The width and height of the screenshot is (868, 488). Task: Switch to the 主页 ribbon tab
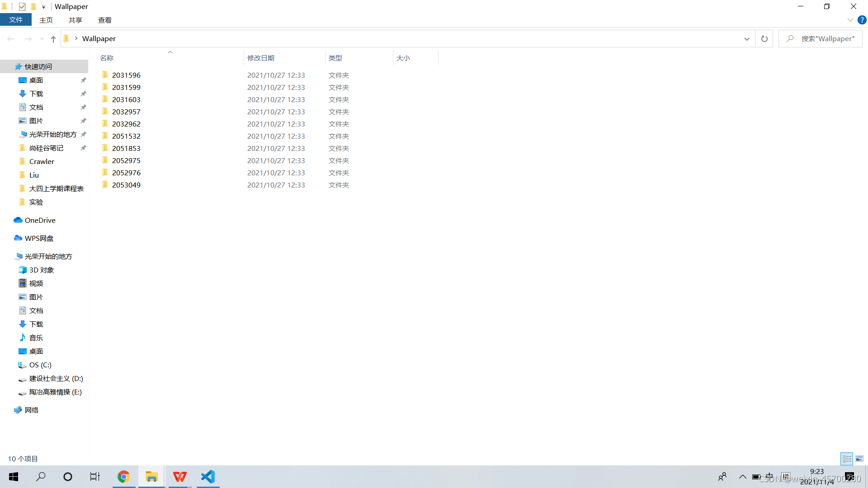coord(46,20)
